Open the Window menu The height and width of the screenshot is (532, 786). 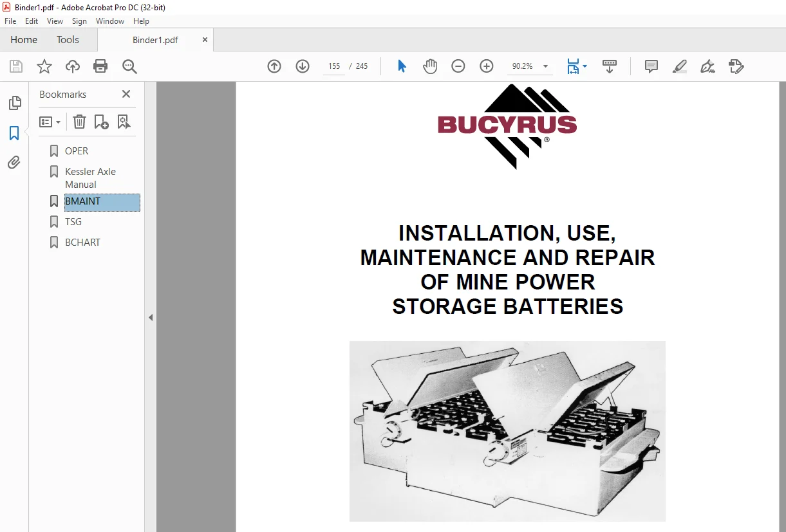tap(110, 21)
